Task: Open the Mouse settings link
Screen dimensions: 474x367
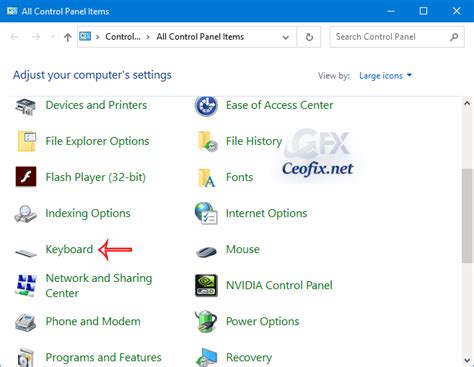Action: coord(243,249)
